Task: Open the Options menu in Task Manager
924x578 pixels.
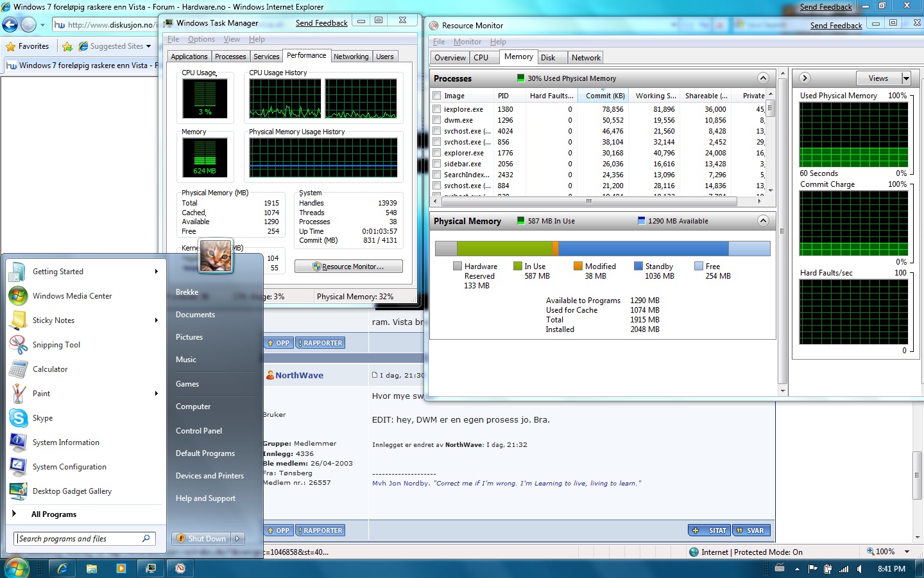Action: 201,39
